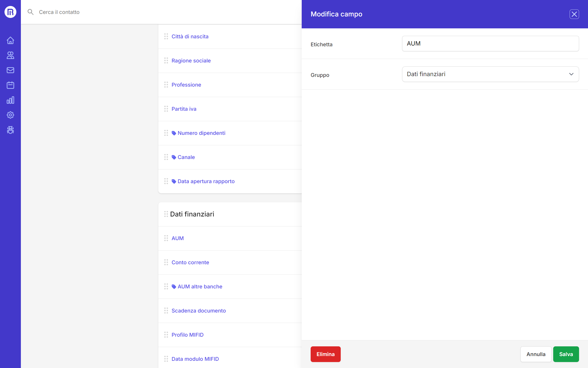Click the tag icon next to Numero dipendenti
The width and height of the screenshot is (588, 368).
coord(174,133)
